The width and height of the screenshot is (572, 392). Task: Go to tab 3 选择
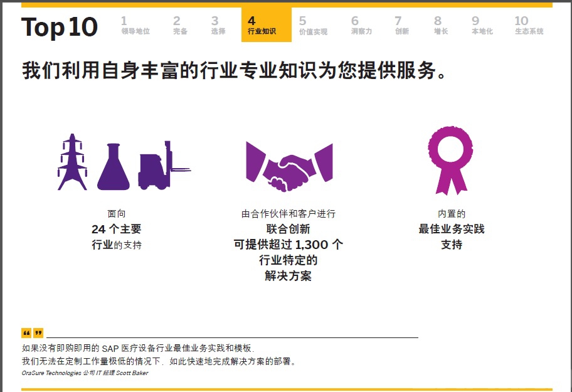click(218, 26)
